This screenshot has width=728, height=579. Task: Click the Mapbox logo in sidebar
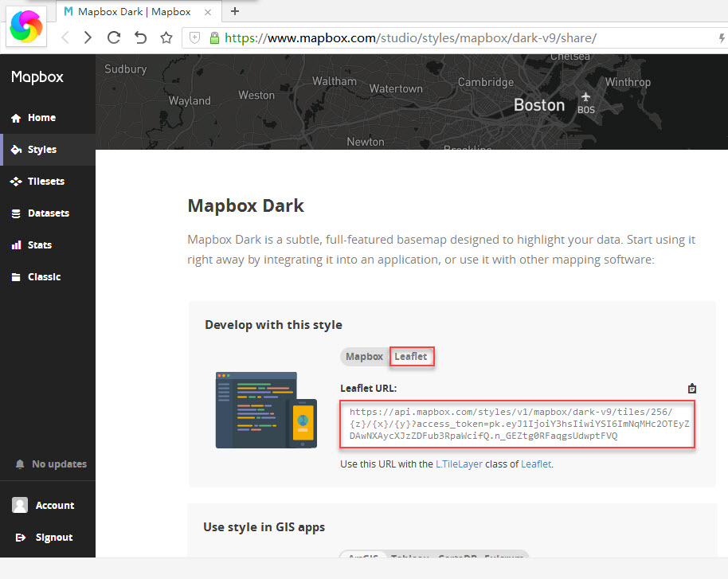click(37, 76)
